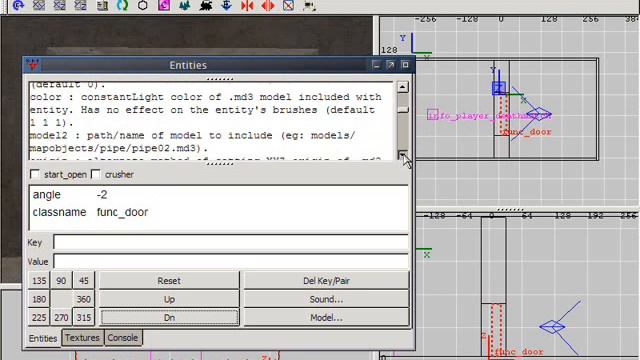This screenshot has height=360, width=640.
Task: Click scroll down arrow of entity description
Action: pyautogui.click(x=402, y=155)
